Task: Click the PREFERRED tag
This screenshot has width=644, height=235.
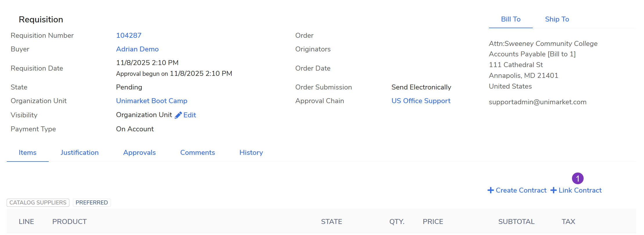Action: pos(92,202)
